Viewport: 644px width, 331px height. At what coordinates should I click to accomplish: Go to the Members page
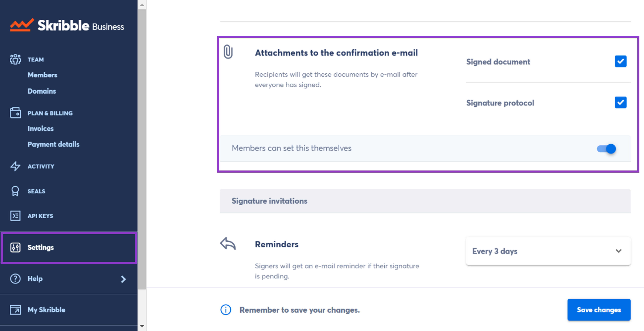42,75
